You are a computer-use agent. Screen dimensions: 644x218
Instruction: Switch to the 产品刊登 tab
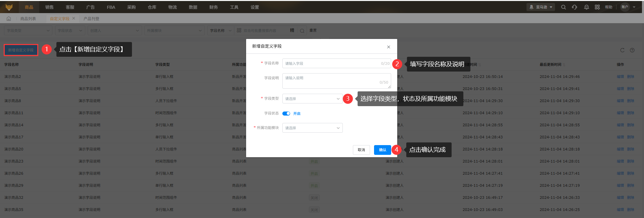coord(91,19)
